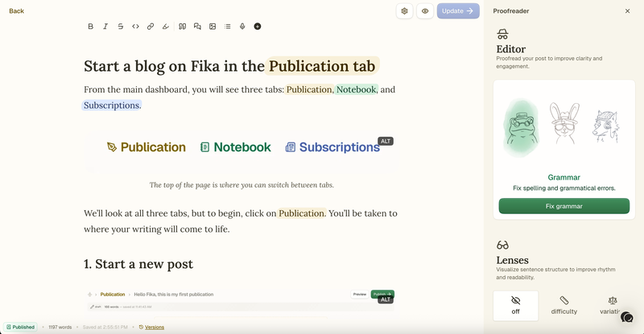
Task: Select the variation lens
Action: tap(611, 306)
